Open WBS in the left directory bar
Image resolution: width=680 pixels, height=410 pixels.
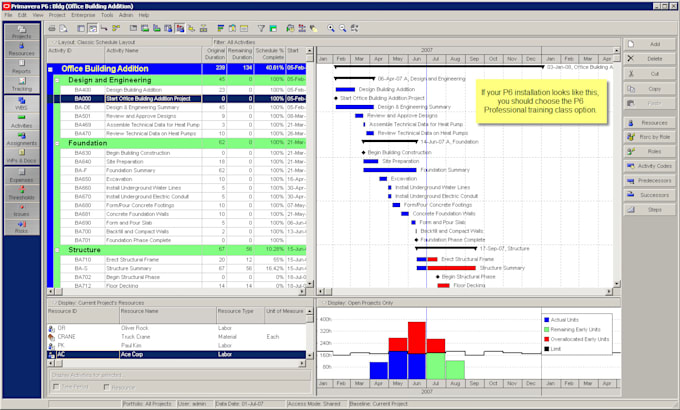pyautogui.click(x=22, y=104)
